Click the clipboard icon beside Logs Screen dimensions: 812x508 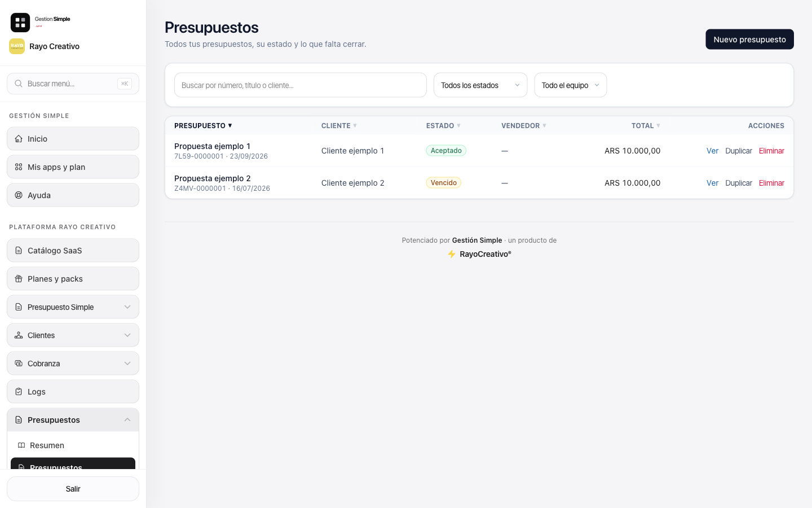click(x=19, y=392)
